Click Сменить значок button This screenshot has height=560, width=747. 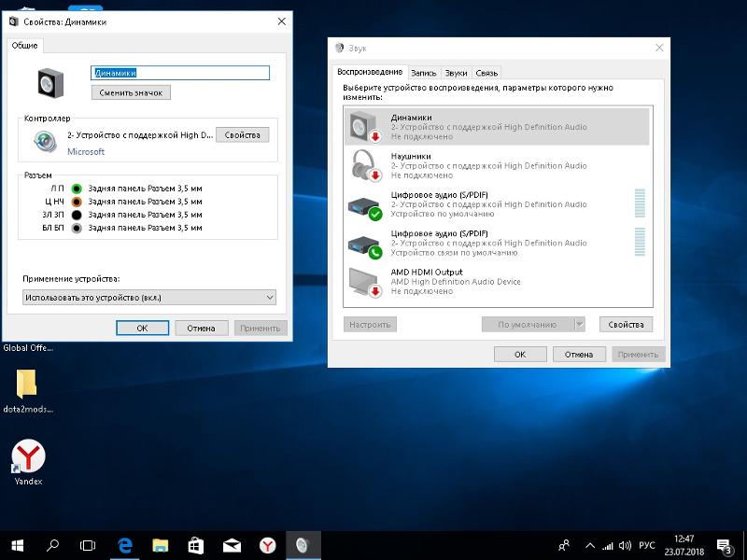[131, 92]
